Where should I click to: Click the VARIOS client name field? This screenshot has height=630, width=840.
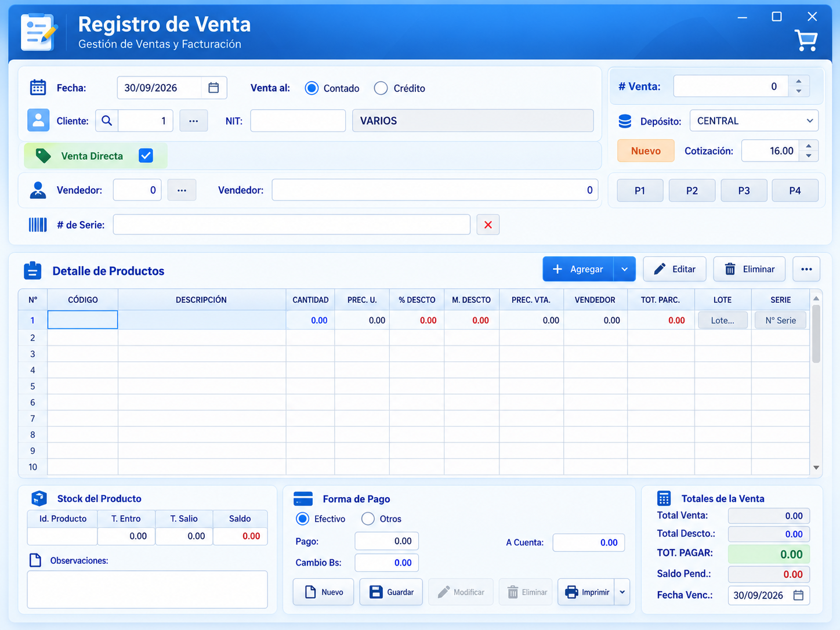[473, 121]
